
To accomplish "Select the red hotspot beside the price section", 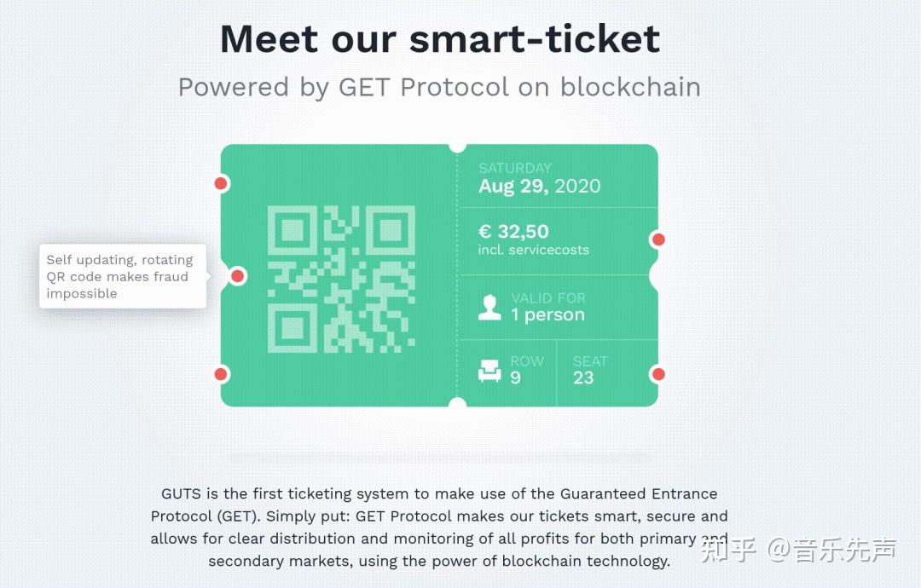I will pyautogui.click(x=658, y=239).
